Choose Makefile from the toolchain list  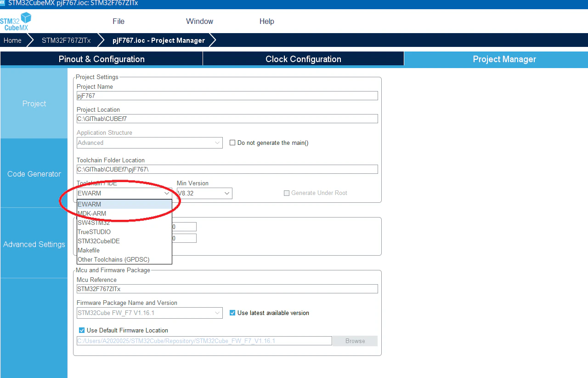click(x=124, y=250)
